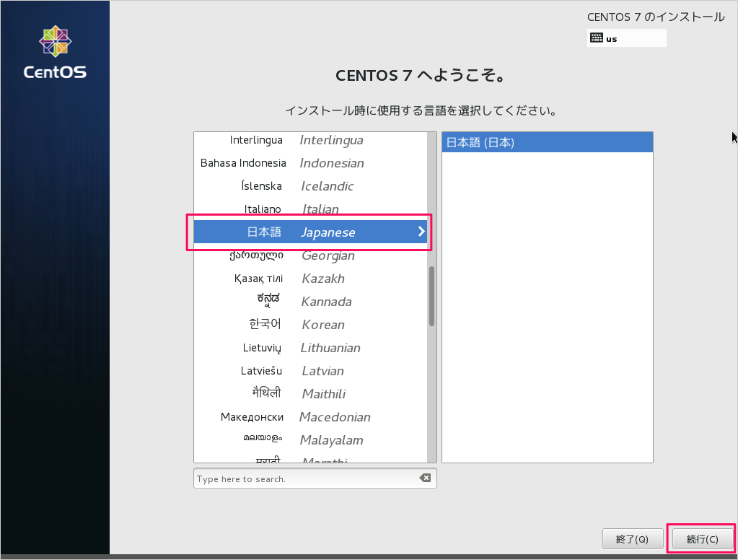738x560 pixels.
Task: Clear the search box with backspace icon
Action: [425, 478]
